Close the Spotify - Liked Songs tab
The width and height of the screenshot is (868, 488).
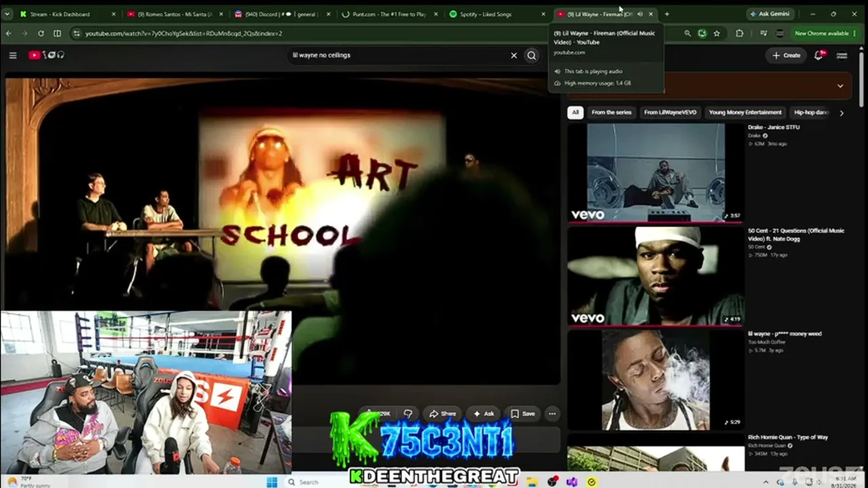(x=543, y=14)
